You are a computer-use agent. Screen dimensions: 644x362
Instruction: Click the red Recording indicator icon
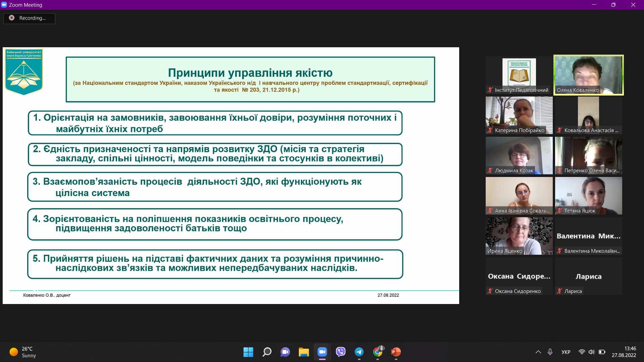point(12,18)
